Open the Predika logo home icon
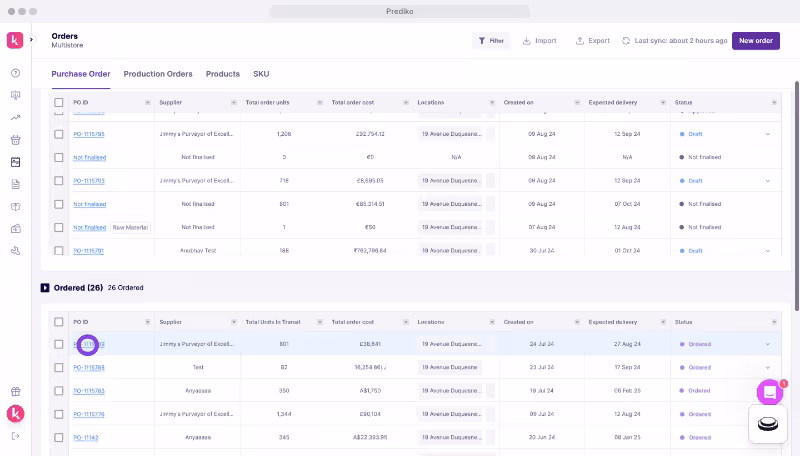Viewport: 800px width, 456px height. tap(15, 40)
